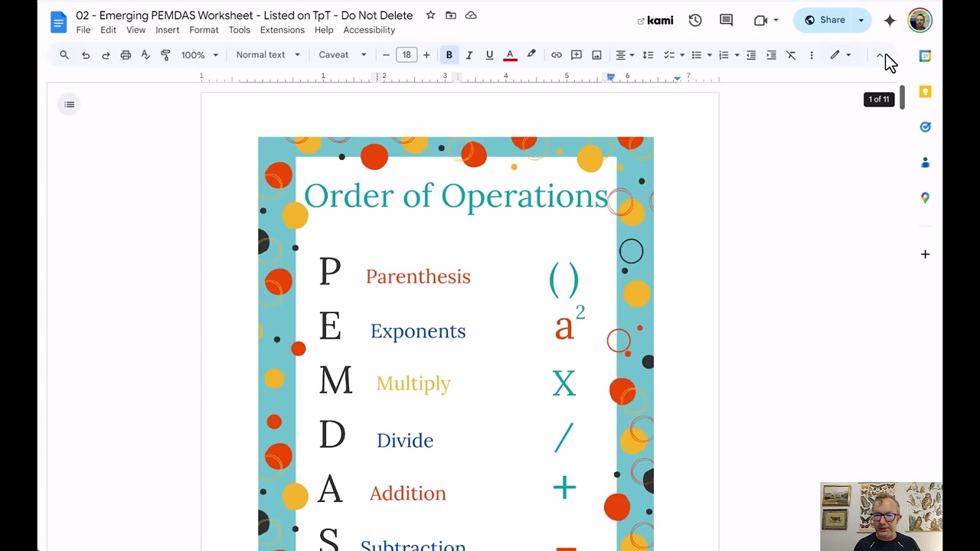980x551 pixels.
Task: Move document to a folder
Action: tap(451, 15)
